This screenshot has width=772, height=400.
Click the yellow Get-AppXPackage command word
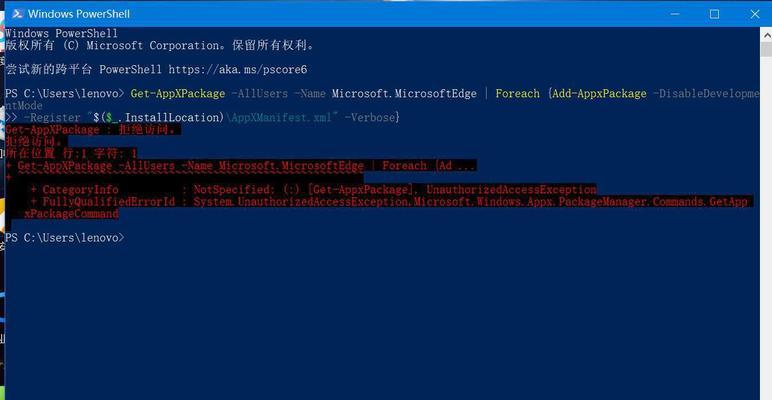[178, 94]
